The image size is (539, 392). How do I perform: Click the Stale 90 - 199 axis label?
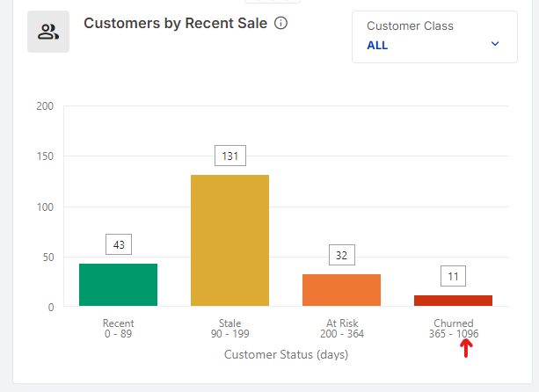[229, 329]
